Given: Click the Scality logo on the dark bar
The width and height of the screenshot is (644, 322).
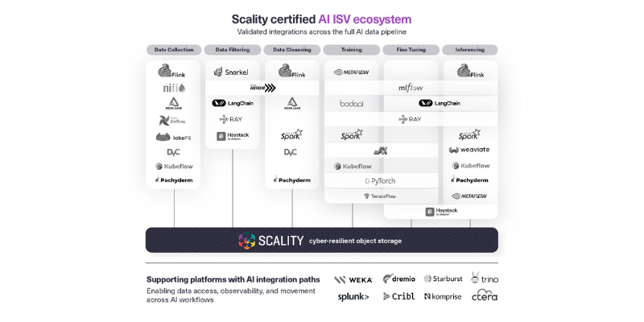Looking at the screenshot, I should [270, 240].
